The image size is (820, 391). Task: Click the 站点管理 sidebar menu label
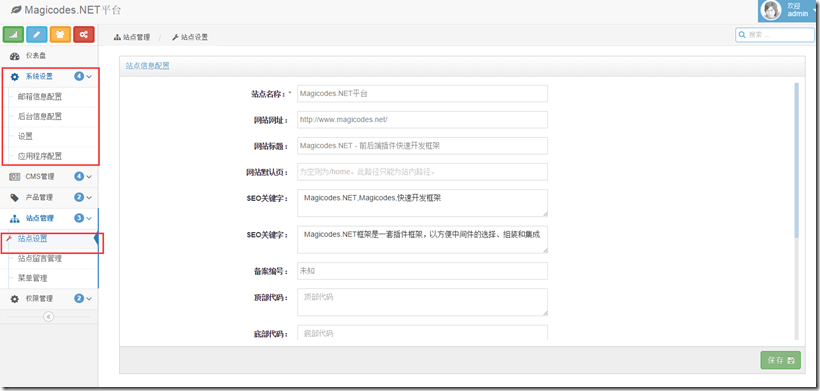pyautogui.click(x=39, y=218)
